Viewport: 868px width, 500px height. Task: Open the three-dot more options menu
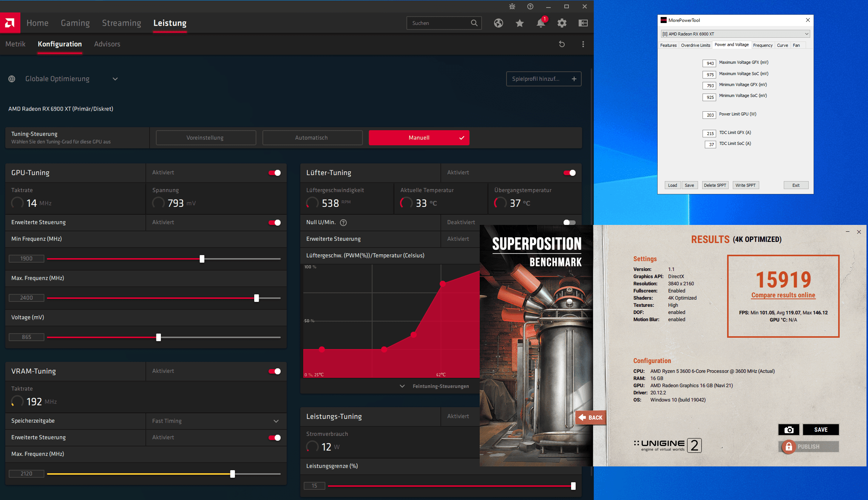click(x=583, y=44)
